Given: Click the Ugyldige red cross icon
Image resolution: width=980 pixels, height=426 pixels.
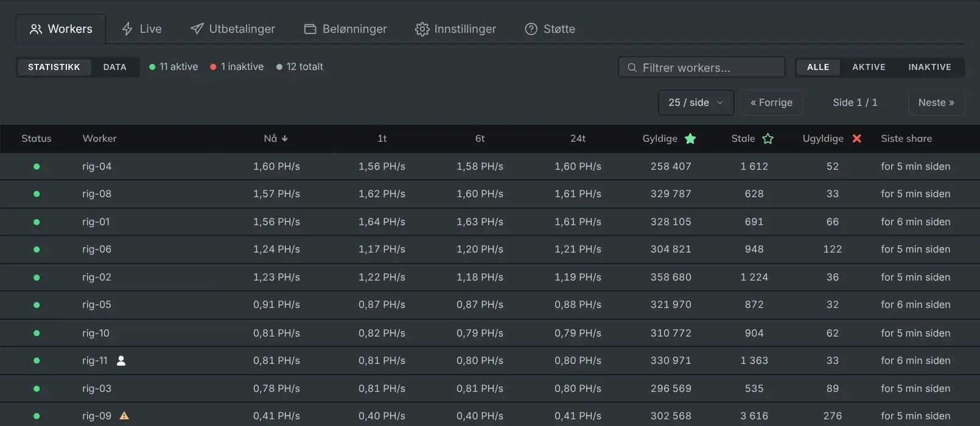Looking at the screenshot, I should pyautogui.click(x=856, y=139).
